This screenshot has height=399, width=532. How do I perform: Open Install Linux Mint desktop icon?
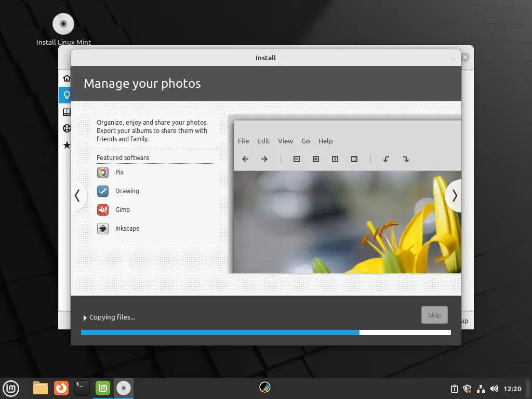tap(63, 29)
